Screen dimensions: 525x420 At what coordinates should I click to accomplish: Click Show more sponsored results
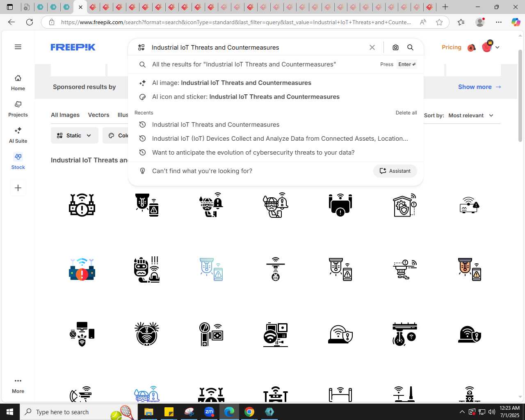pyautogui.click(x=479, y=87)
